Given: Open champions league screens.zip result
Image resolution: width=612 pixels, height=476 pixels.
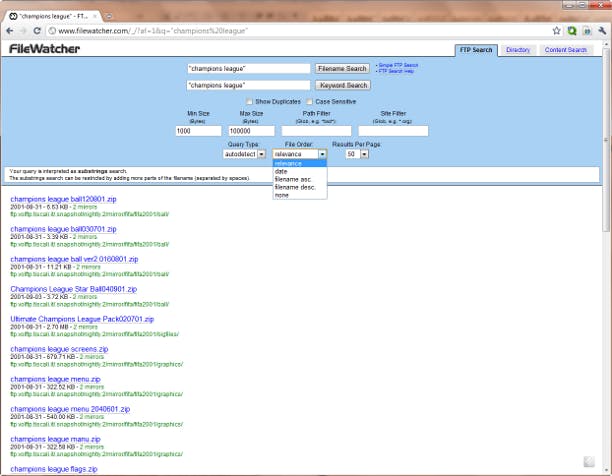Looking at the screenshot, I should point(59,349).
